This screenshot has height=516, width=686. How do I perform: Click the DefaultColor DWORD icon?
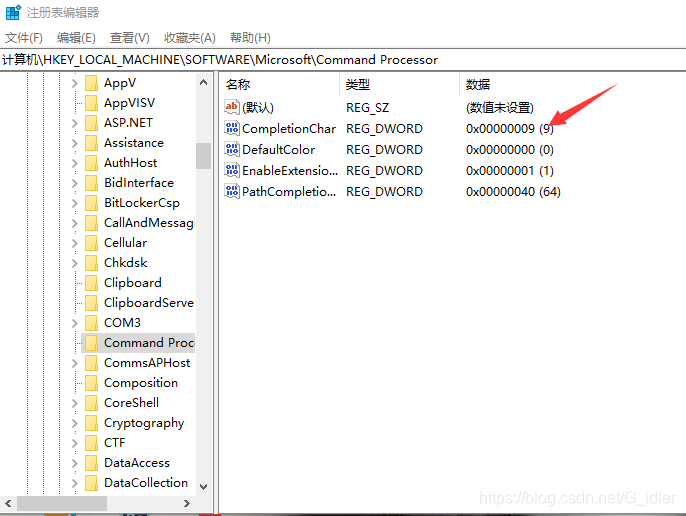click(x=231, y=149)
